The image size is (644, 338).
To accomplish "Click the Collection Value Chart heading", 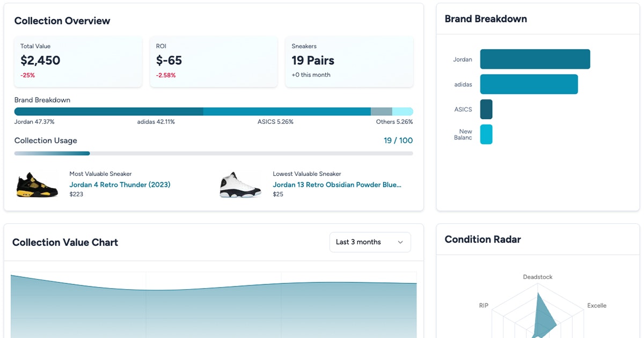I will [65, 243].
